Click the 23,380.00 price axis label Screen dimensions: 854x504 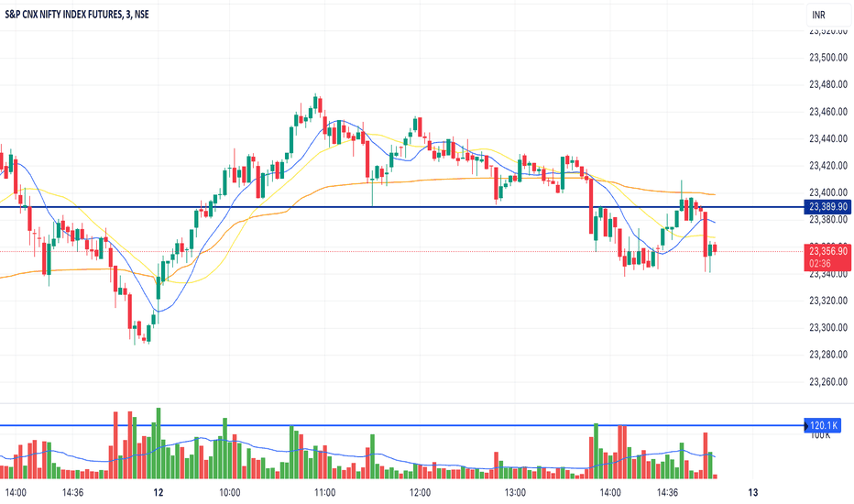click(828, 220)
